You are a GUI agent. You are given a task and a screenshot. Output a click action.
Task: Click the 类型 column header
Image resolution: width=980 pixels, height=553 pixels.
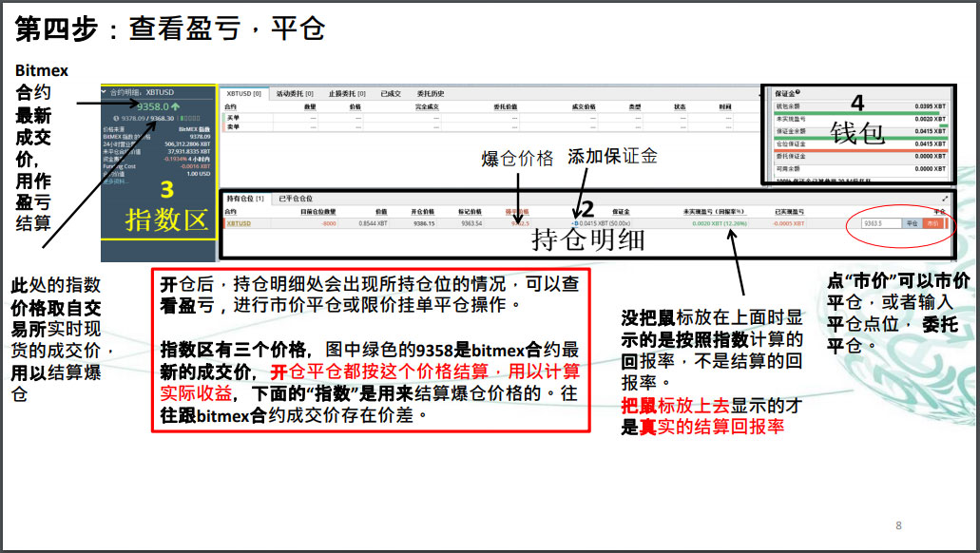[634, 106]
